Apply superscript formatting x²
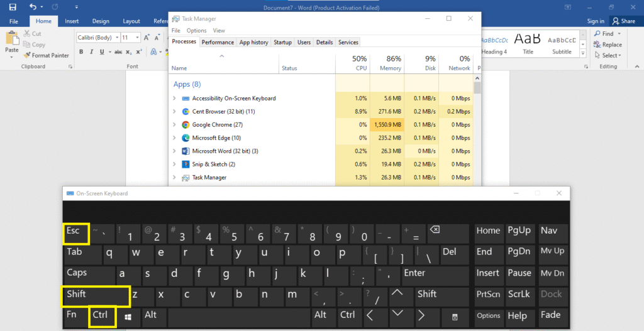The image size is (644, 331). [x=139, y=52]
